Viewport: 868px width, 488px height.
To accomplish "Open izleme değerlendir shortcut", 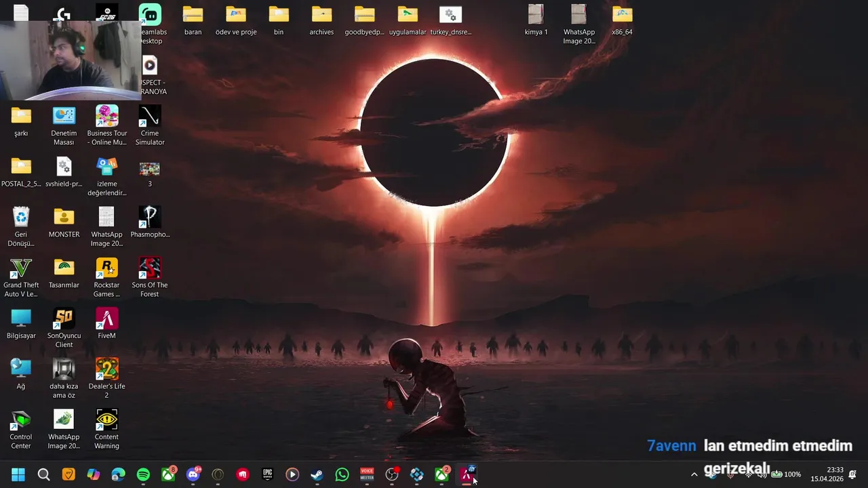I will (106, 177).
